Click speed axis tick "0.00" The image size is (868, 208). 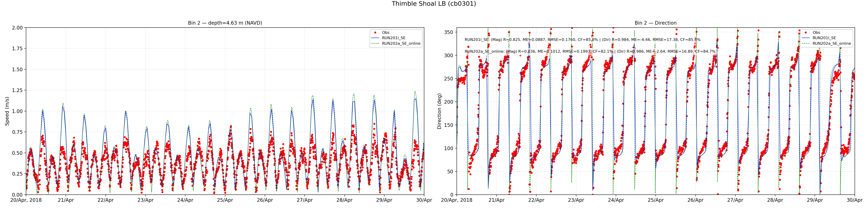(17, 194)
